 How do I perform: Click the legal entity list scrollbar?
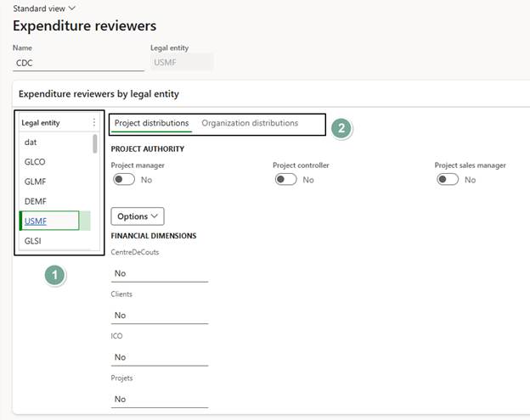[94, 144]
